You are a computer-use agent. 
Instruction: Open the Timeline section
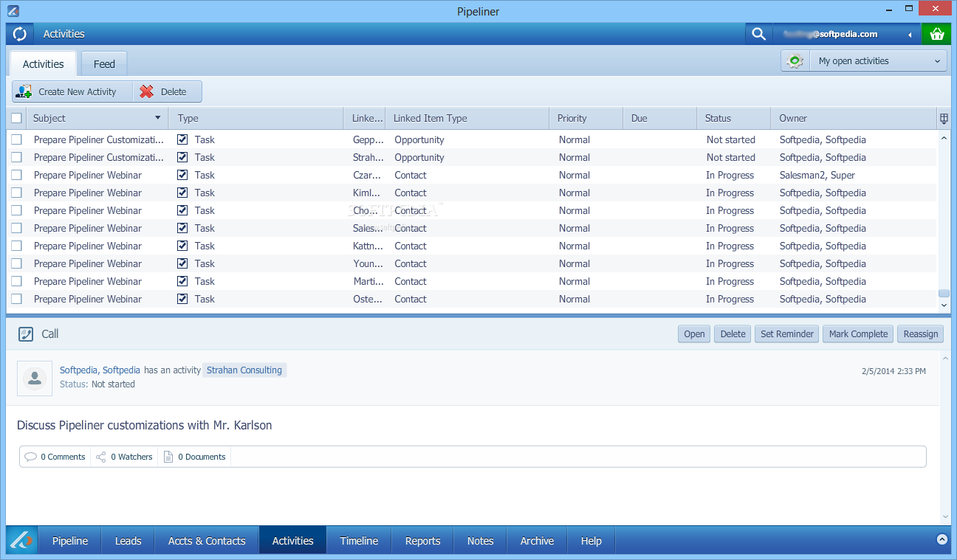(359, 541)
